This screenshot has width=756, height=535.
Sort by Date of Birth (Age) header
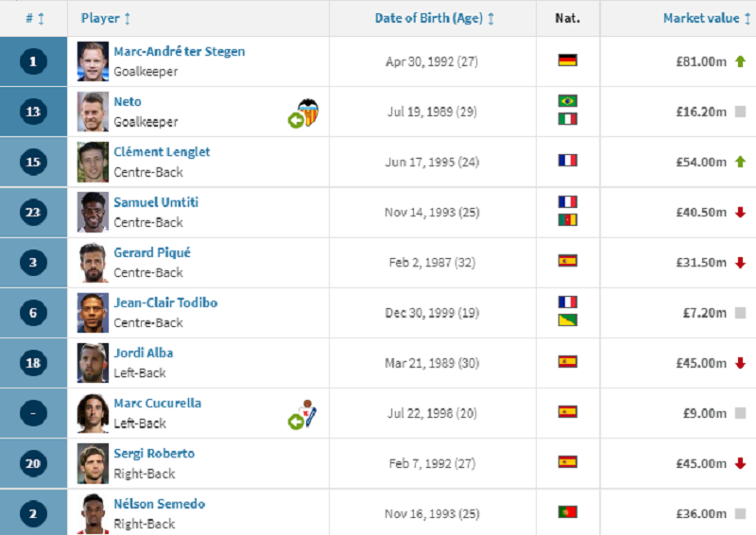coord(435,19)
